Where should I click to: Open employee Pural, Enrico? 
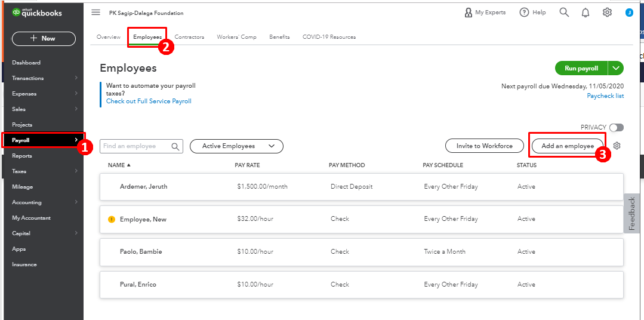(138, 284)
